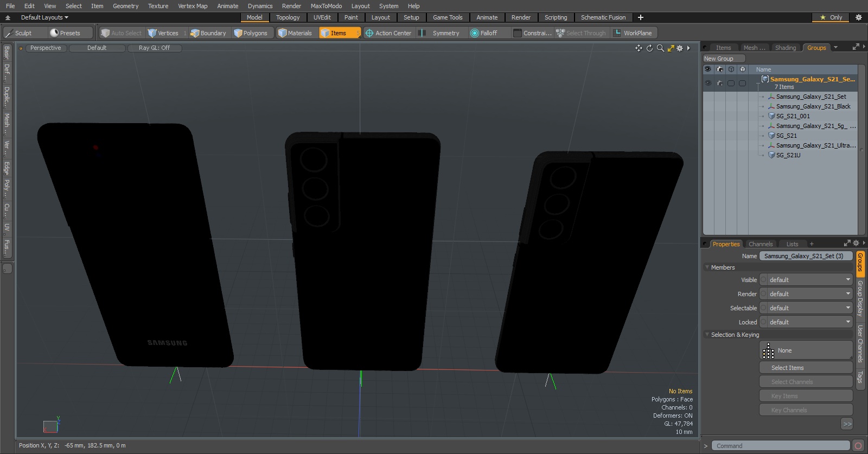Click the viewport maximize arrows icon
The height and width of the screenshot is (454, 868).
(671, 48)
